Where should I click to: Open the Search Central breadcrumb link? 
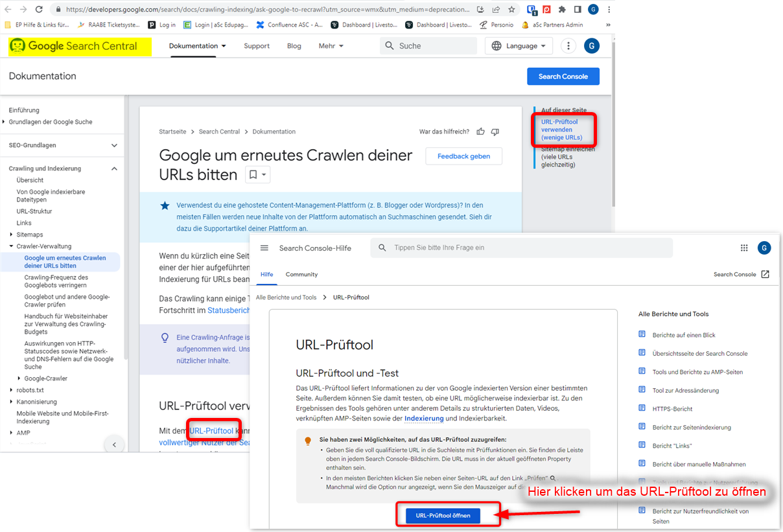219,132
